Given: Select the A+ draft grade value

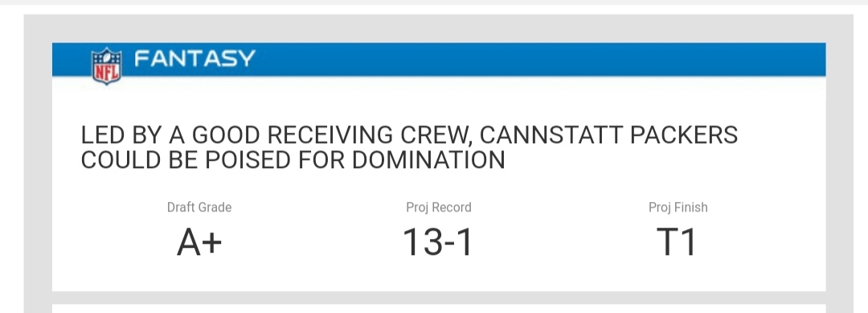Looking at the screenshot, I should 199,243.
